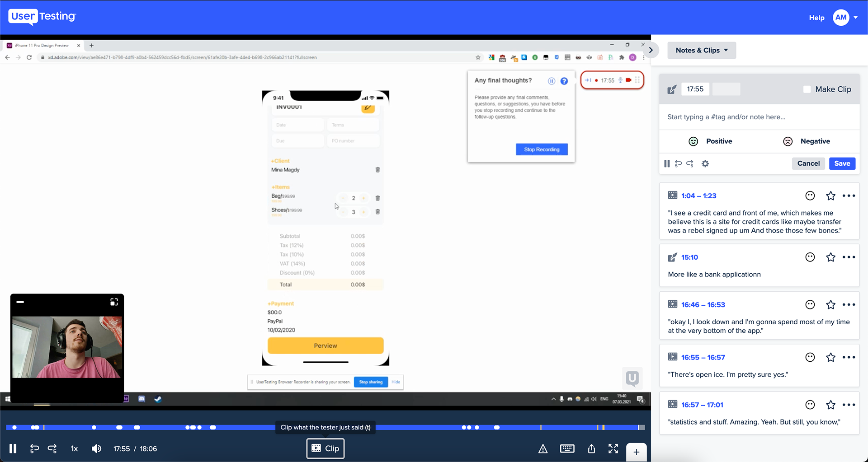Open the AM account menu
The height and width of the screenshot is (462, 868).
click(x=845, y=18)
